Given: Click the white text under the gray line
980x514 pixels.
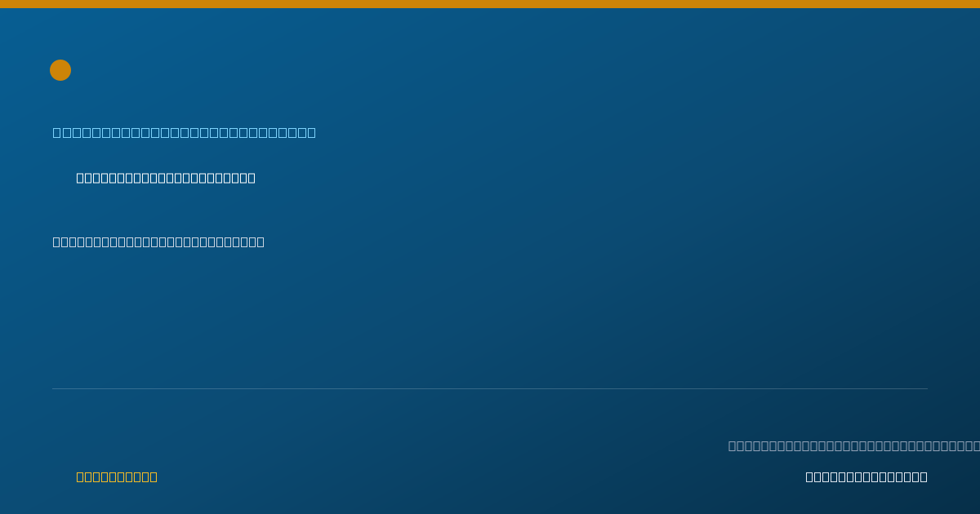Looking at the screenshot, I should [866, 476].
